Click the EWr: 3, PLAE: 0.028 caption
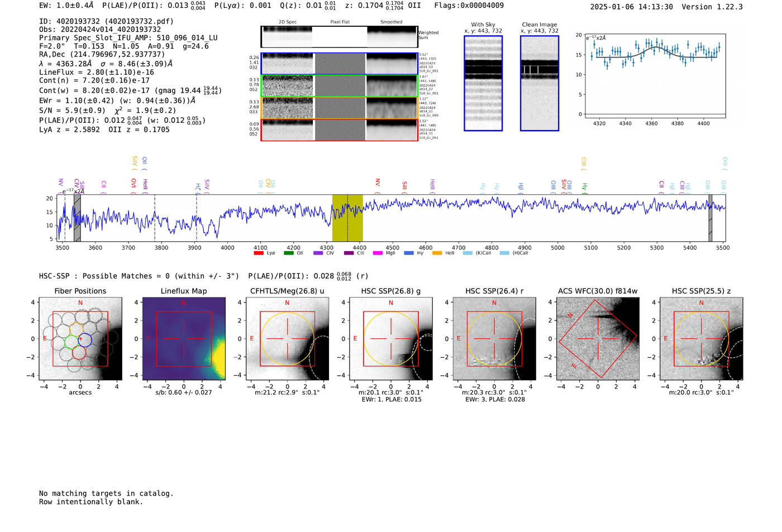 (494, 400)
